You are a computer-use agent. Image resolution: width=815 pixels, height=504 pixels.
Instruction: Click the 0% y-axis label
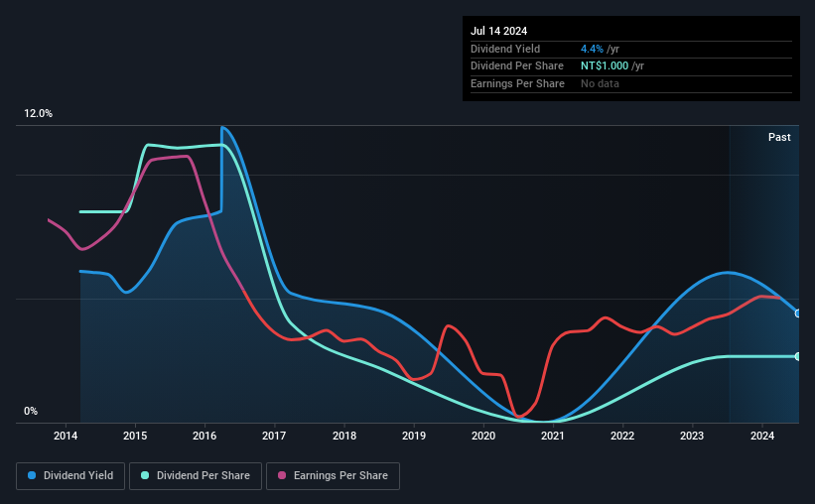pyautogui.click(x=31, y=412)
